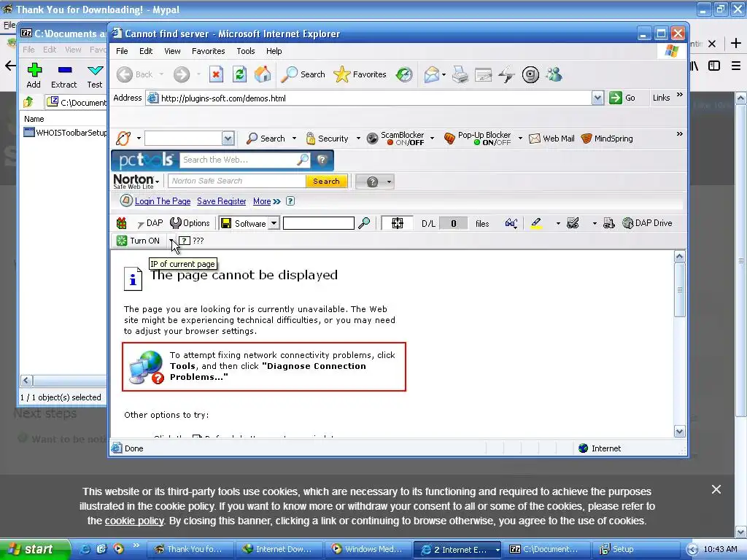Select WHOISToolbarSetup file in 7-Zip

65,133
